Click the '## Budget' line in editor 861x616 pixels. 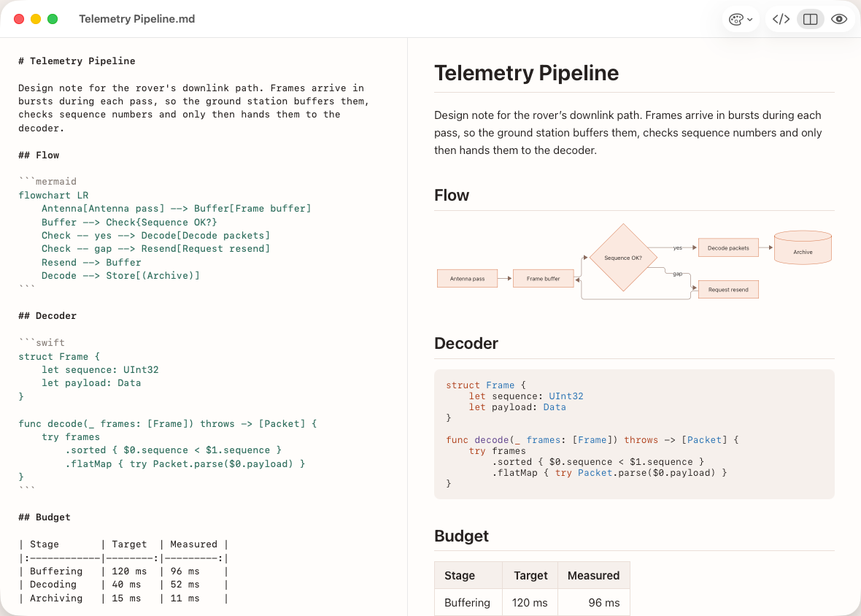tap(45, 517)
